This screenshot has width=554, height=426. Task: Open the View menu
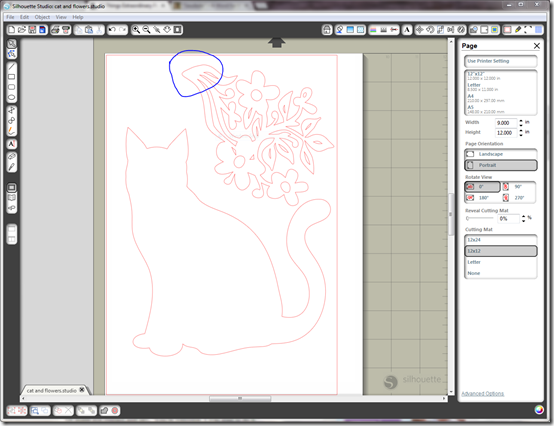[x=61, y=17]
